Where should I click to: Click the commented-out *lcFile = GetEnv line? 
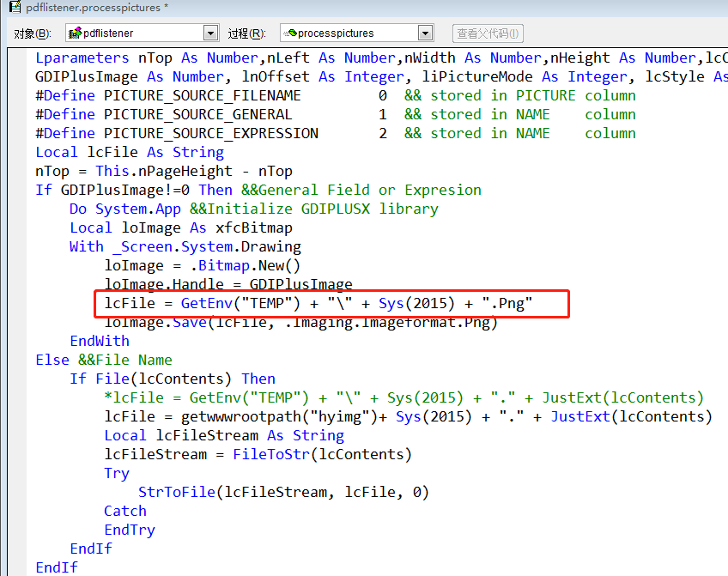(x=404, y=398)
